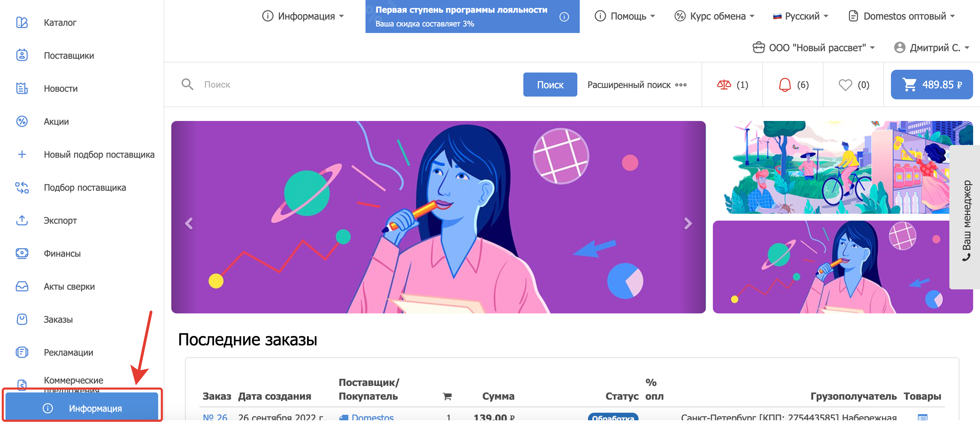The width and height of the screenshot is (980, 422).
Task: Open the comparison scales icon
Action: [x=723, y=85]
